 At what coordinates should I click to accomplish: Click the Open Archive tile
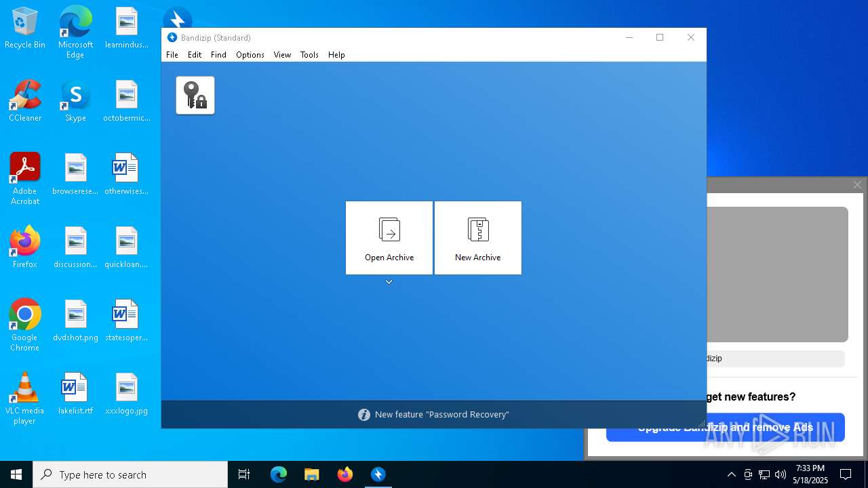[389, 238]
